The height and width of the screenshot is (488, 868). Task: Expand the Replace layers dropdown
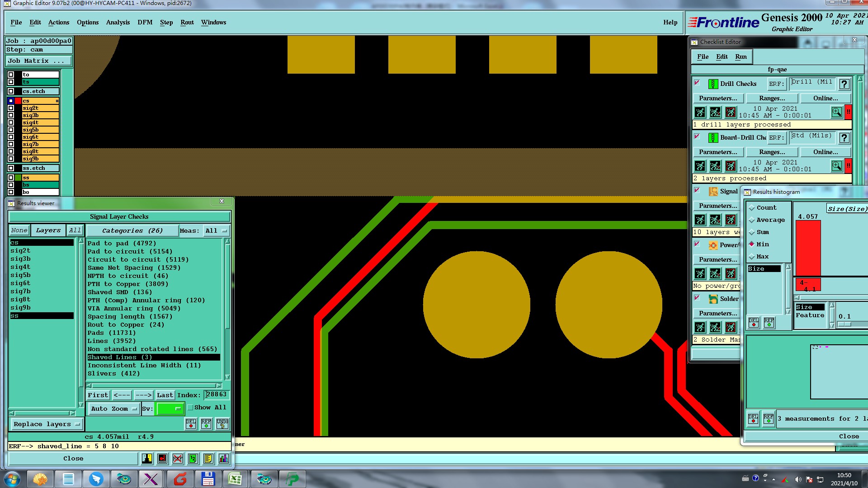[x=46, y=424]
